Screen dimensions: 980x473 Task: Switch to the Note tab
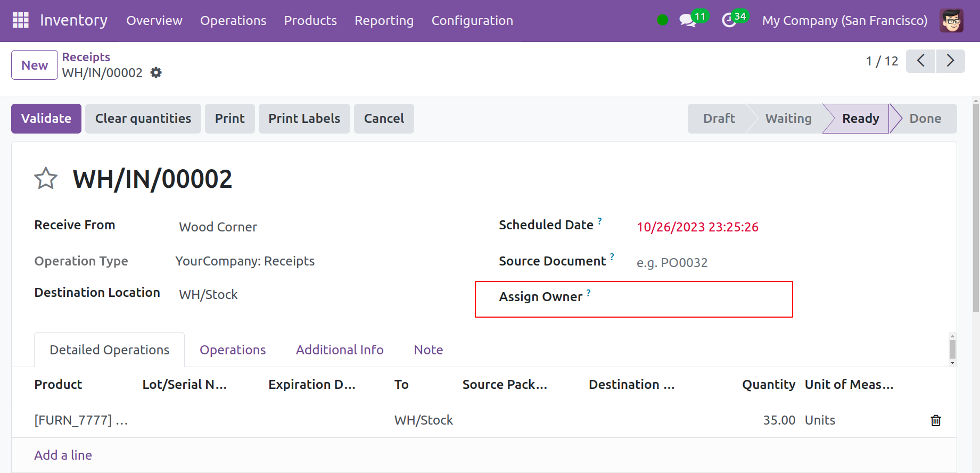(428, 350)
